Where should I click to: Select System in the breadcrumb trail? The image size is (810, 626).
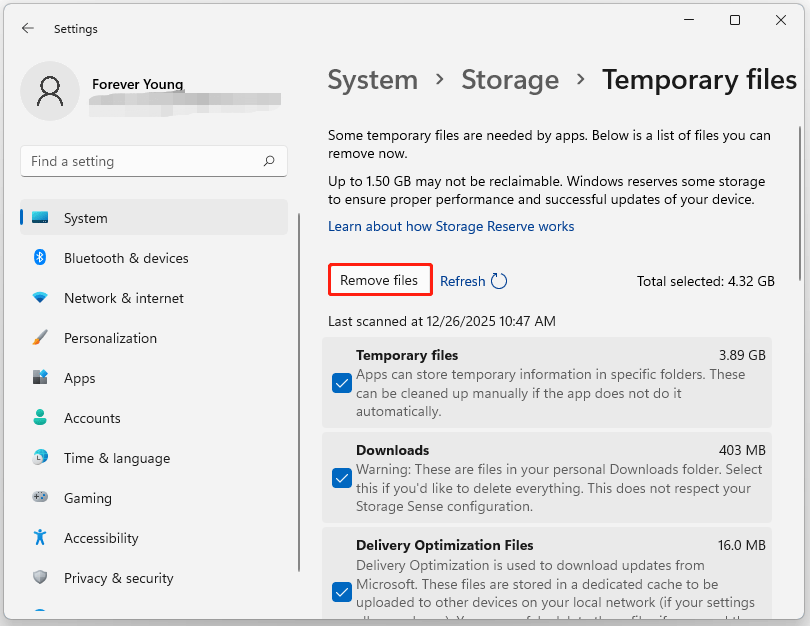point(372,79)
